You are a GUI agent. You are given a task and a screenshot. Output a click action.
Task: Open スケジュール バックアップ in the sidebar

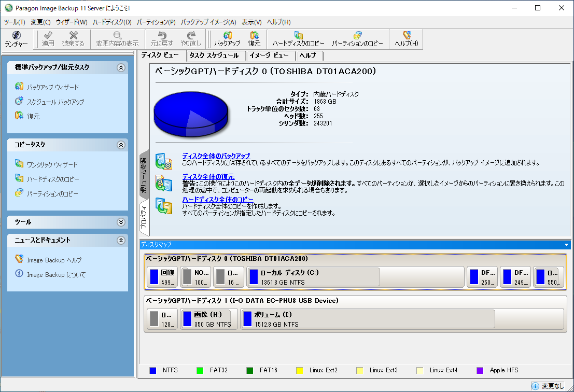click(x=55, y=102)
